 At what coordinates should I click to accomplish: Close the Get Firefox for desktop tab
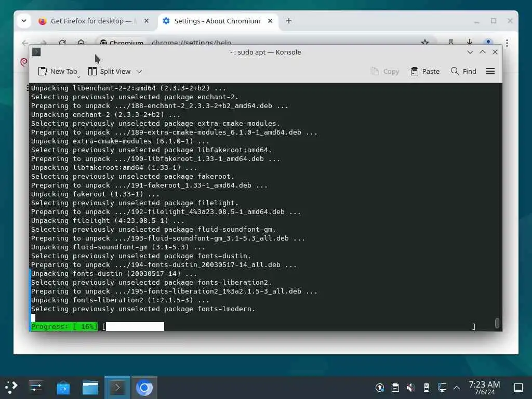(x=146, y=21)
